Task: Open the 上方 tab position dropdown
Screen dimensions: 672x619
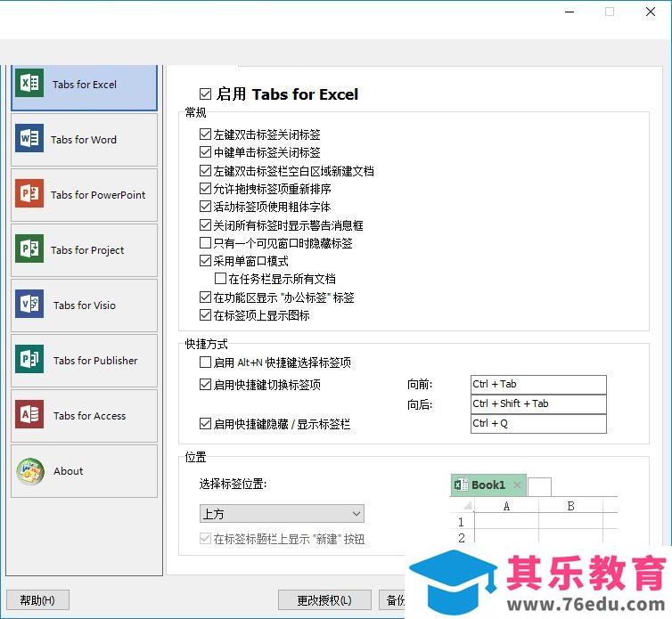Action: (282, 513)
